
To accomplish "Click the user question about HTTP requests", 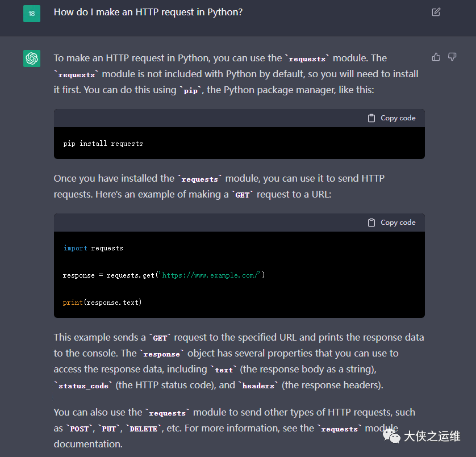I will pos(148,12).
